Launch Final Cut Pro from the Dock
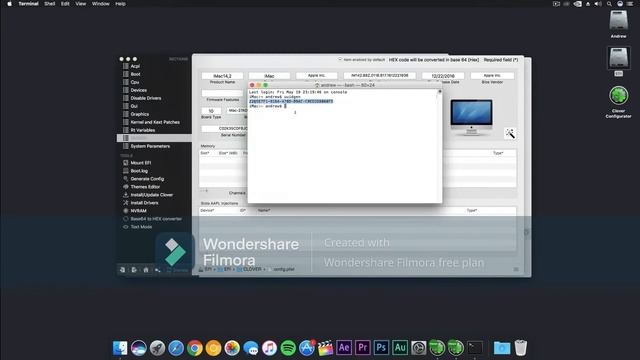The width and height of the screenshot is (640, 360). [325, 348]
